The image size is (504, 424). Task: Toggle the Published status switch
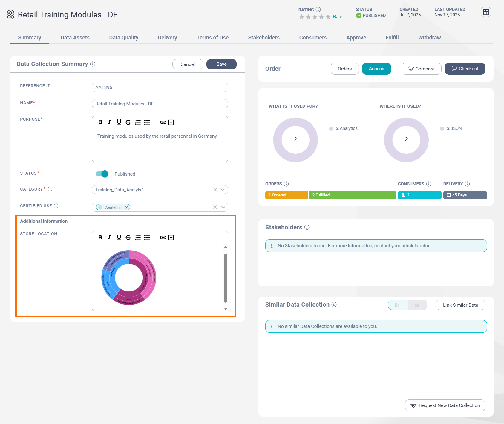[102, 174]
